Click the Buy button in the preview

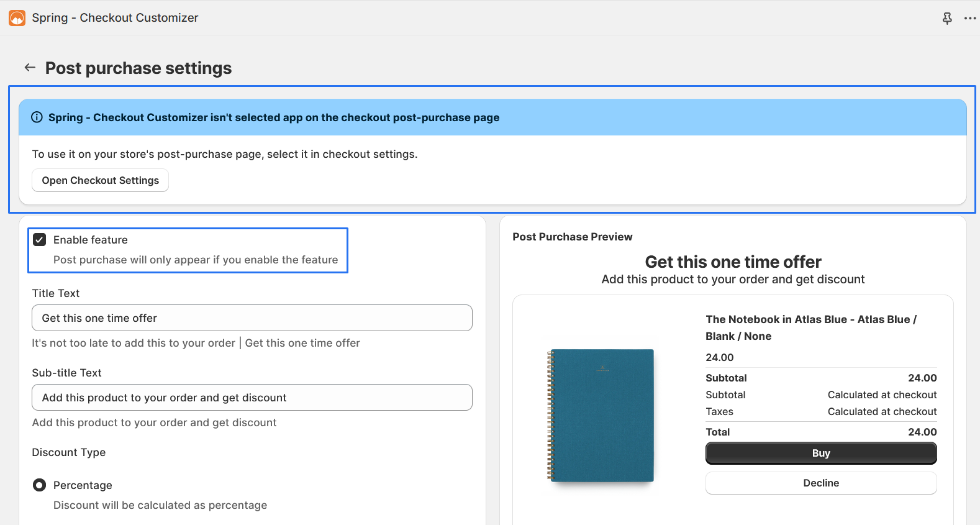821,454
